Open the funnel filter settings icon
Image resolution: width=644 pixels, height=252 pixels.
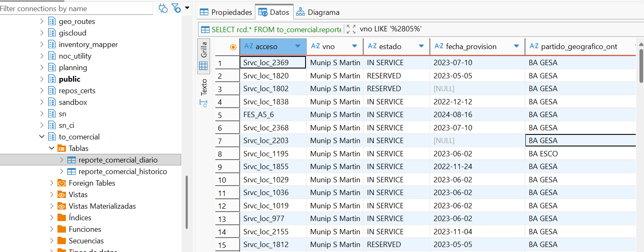(x=176, y=8)
